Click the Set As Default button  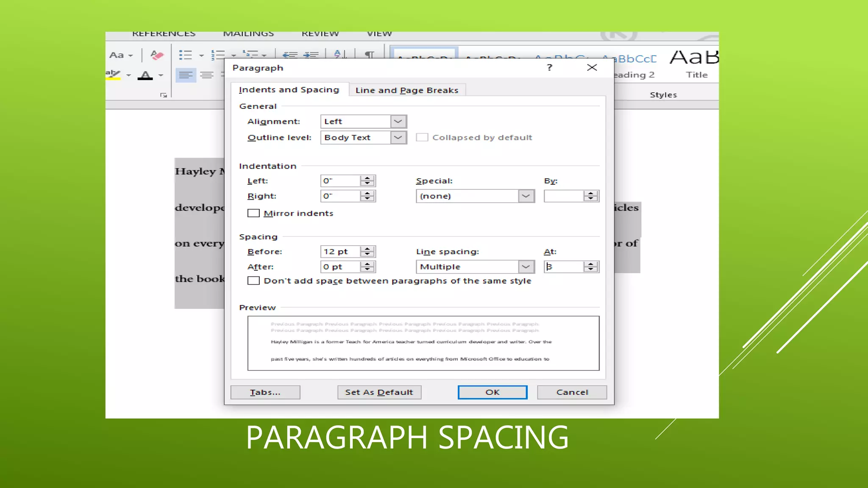[x=379, y=392]
